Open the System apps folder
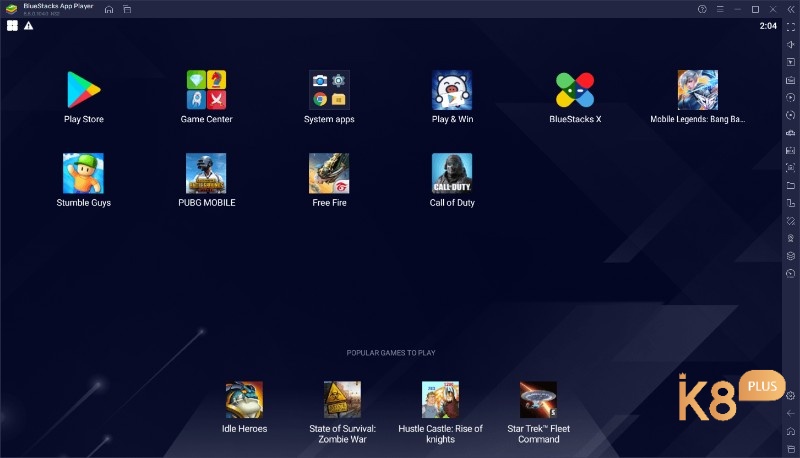The width and height of the screenshot is (800, 458). click(329, 90)
